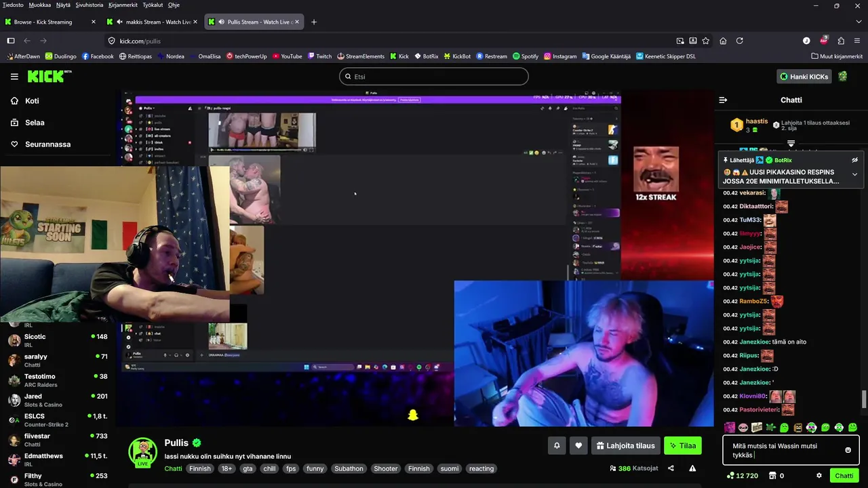Open chat settings gear icon
Viewport: 868px width, 488px height.
pos(819,476)
